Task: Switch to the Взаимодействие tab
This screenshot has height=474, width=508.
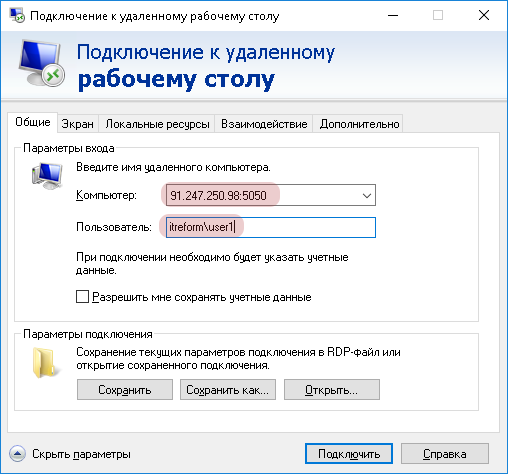Action: pos(264,124)
